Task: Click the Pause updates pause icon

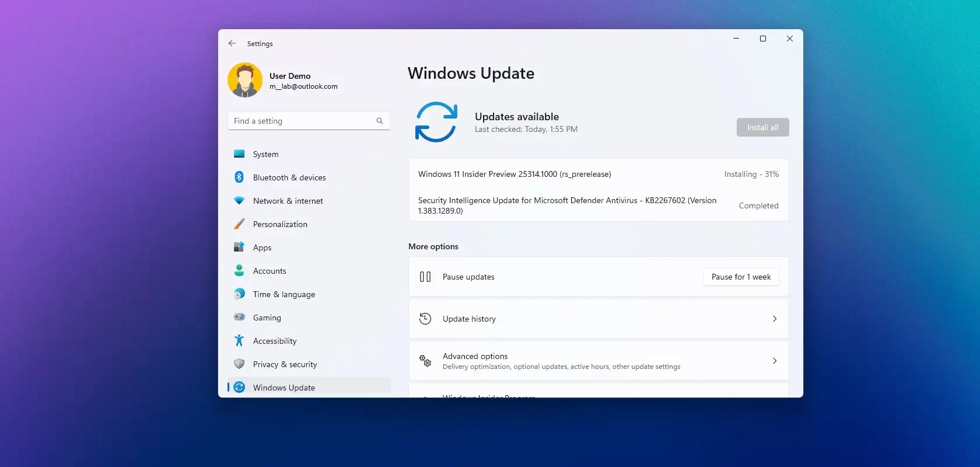Action: tap(425, 277)
